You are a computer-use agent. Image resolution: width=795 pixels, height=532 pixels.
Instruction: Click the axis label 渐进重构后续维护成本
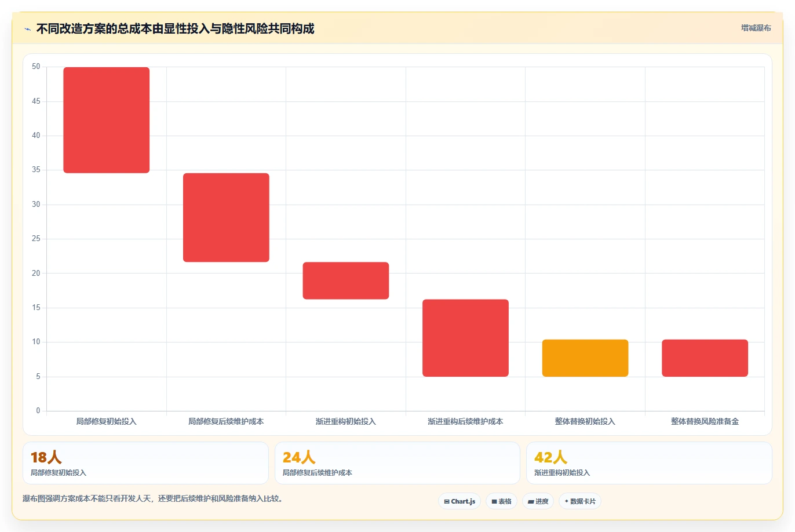point(465,421)
